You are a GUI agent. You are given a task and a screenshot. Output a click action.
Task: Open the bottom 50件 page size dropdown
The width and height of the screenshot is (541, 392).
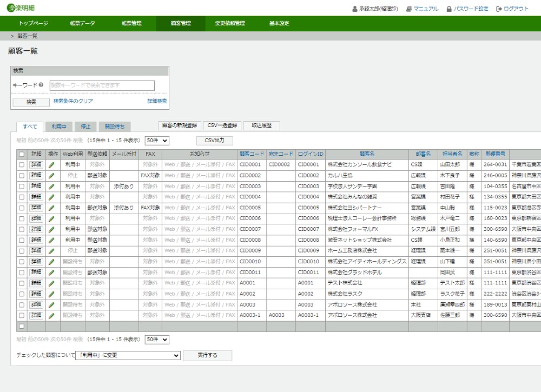click(157, 340)
